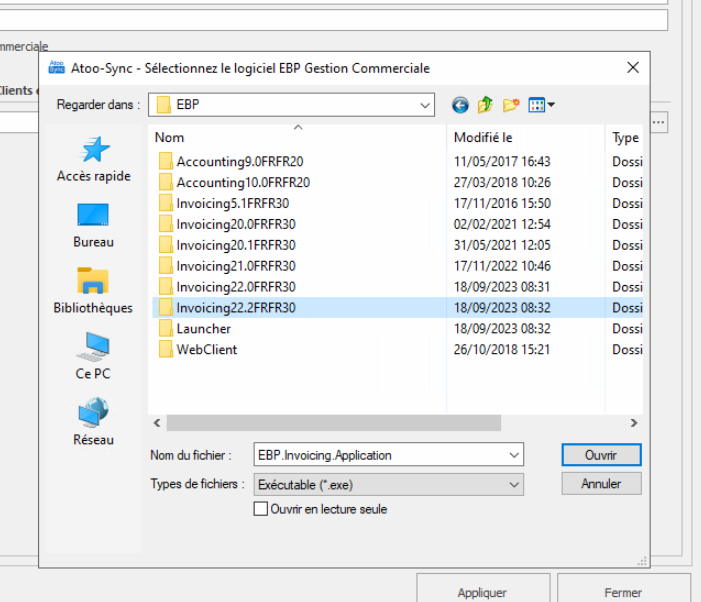
Task: Expand the Nom du fichier dropdown arrow
Action: [514, 455]
